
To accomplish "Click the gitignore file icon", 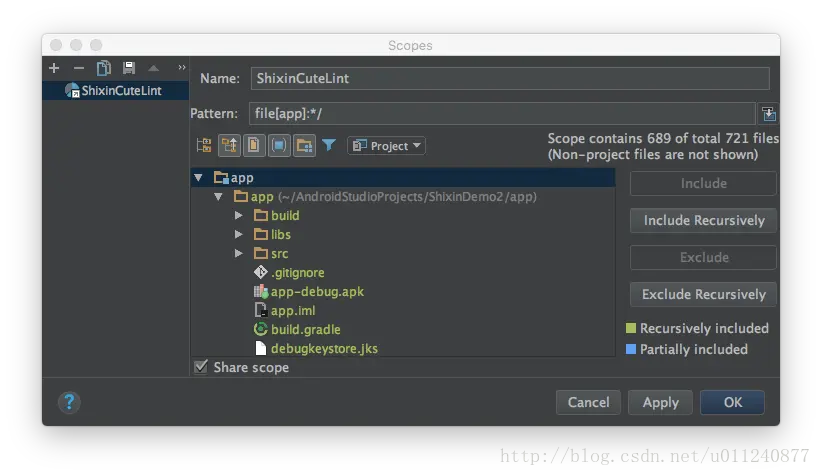I will point(261,272).
